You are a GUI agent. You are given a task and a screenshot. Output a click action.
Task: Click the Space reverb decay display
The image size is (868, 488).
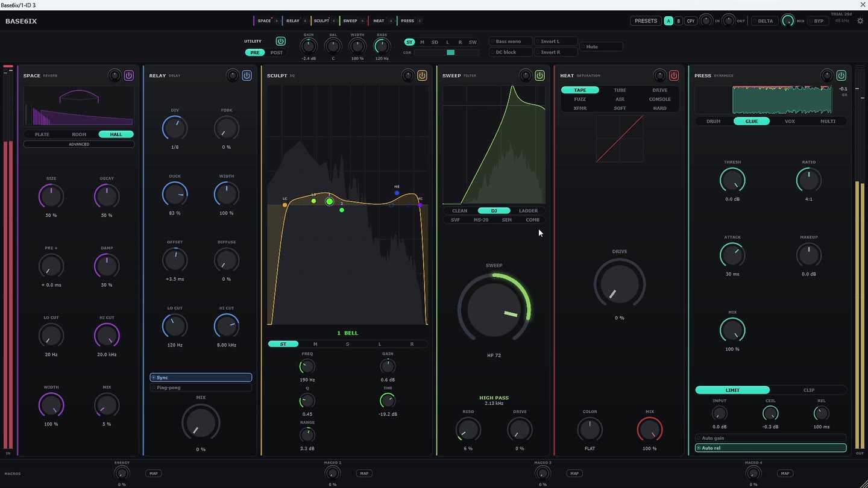[x=79, y=106]
